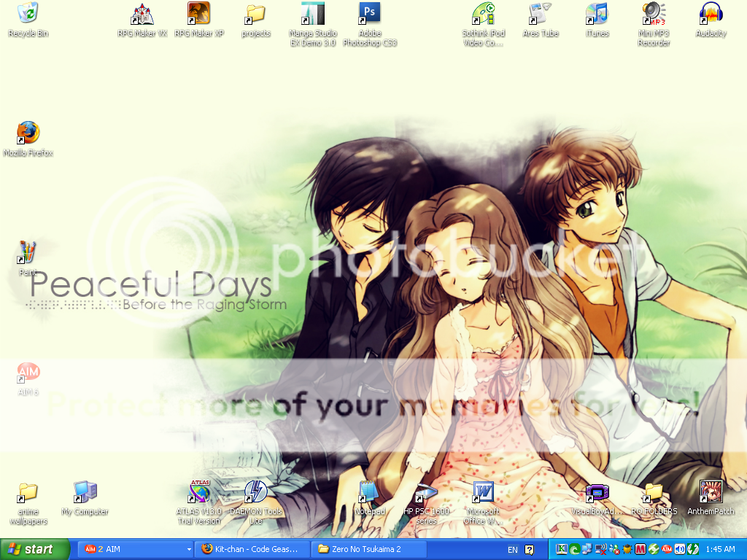Switch to the Kit-chan Code Geass Firefox window
This screenshot has width=747, height=560.
coord(252,549)
